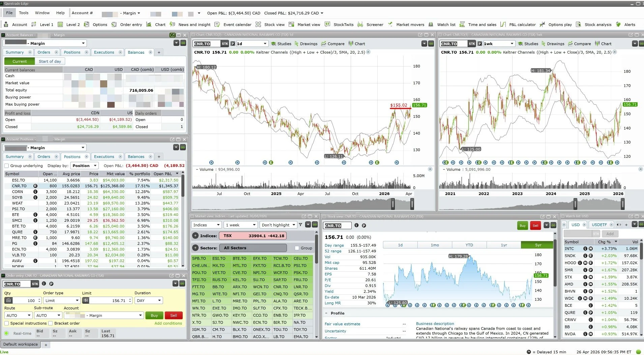Toggle the Group checkbox in Market view sectors
This screenshot has width=644, height=355.
pos(297,248)
